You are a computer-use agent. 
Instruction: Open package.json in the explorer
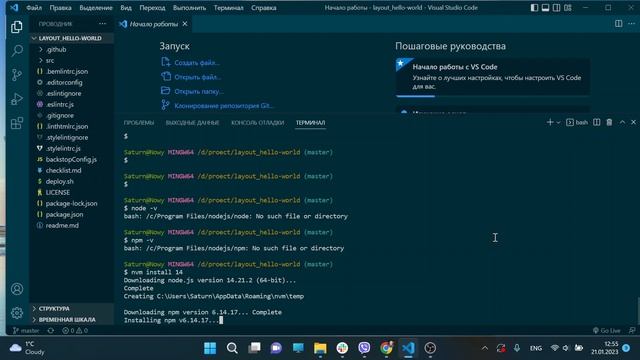[64, 214]
